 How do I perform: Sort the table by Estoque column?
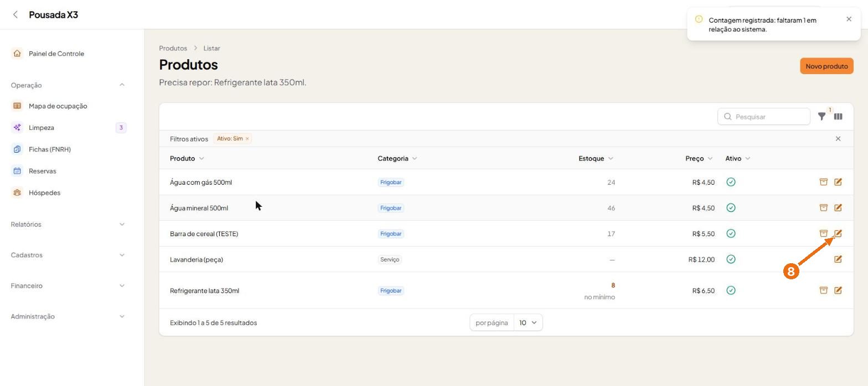pyautogui.click(x=596, y=159)
